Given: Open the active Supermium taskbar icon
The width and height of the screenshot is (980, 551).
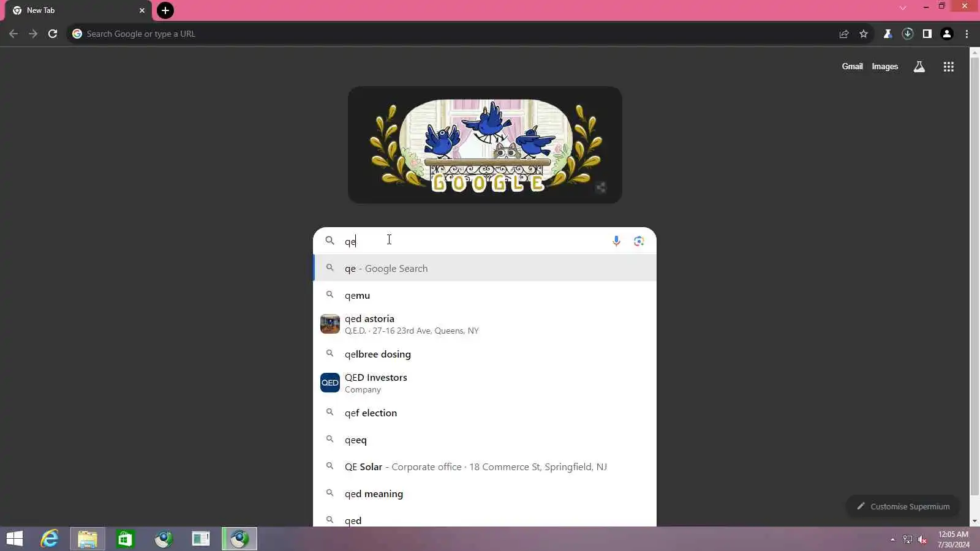Looking at the screenshot, I should (x=239, y=539).
